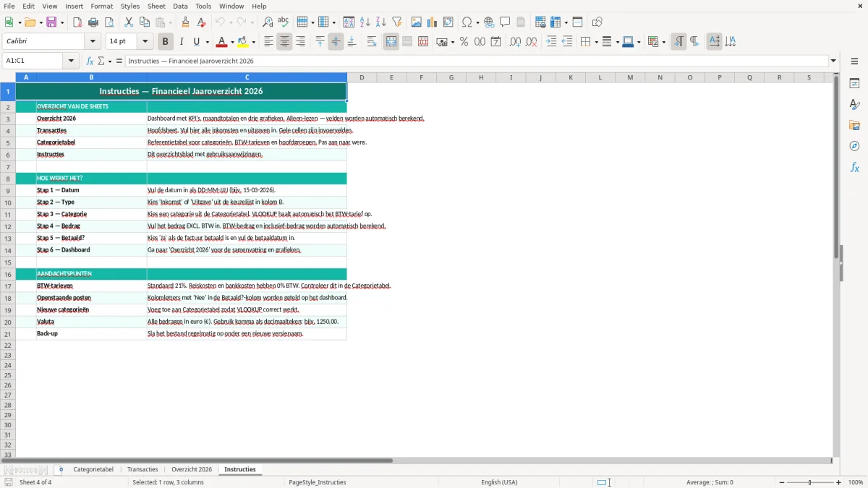Switch to Categorietabel sheet tab
The image size is (868, 488).
point(93,469)
